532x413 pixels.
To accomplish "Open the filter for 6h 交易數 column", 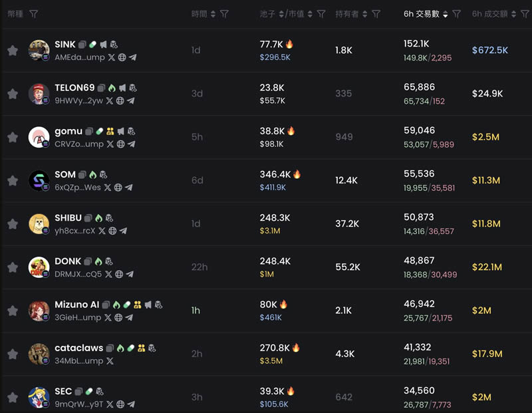I will pos(457,14).
